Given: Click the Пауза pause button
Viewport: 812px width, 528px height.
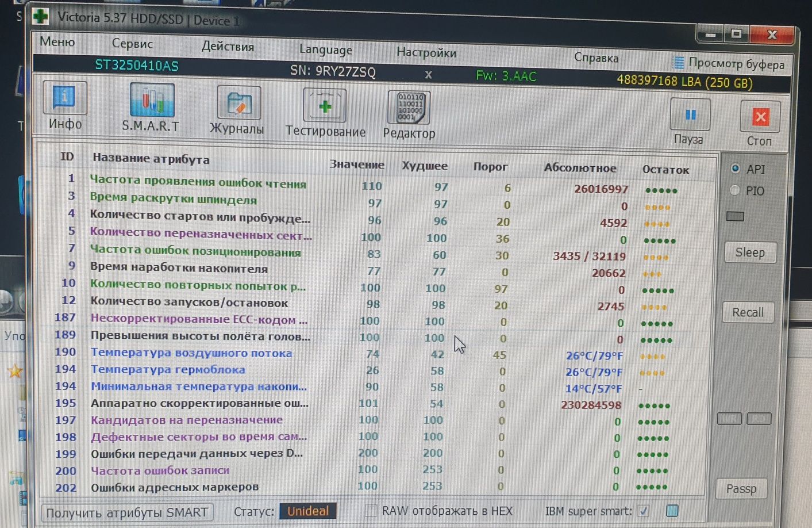Looking at the screenshot, I should (x=689, y=121).
